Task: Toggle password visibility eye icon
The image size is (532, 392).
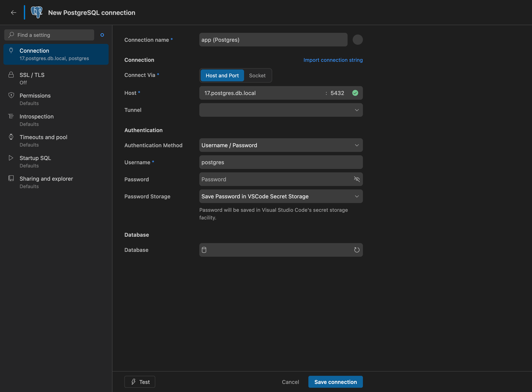Action: [357, 179]
